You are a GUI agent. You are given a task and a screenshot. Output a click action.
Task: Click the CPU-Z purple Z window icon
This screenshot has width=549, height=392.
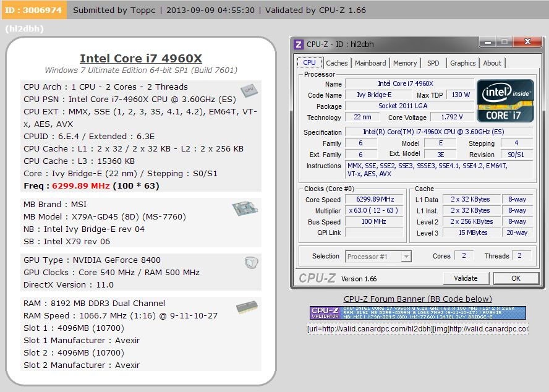coord(299,45)
